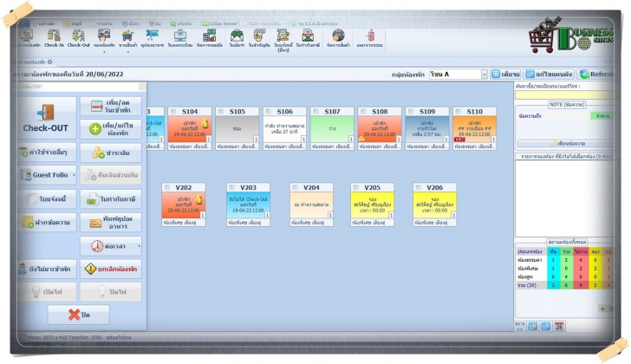Image resolution: width=631 pixels, height=364 pixels.
Task: Open the room group Zone A dropdown
Action: coord(484,74)
